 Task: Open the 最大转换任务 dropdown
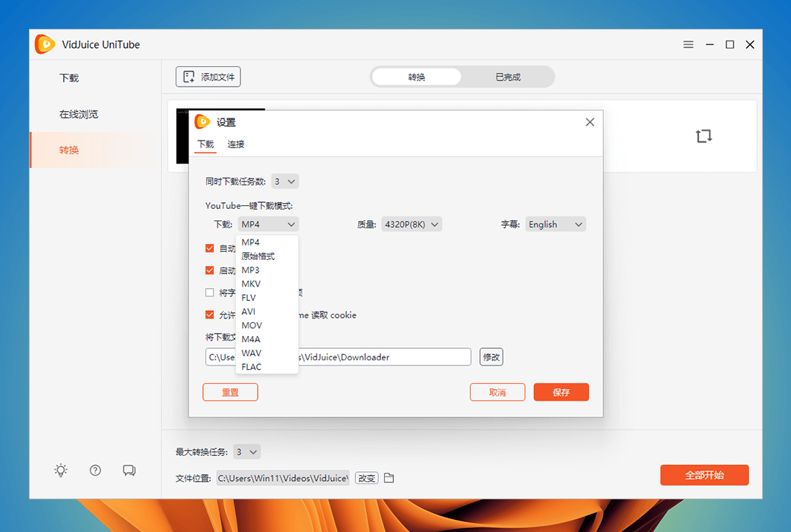246,452
